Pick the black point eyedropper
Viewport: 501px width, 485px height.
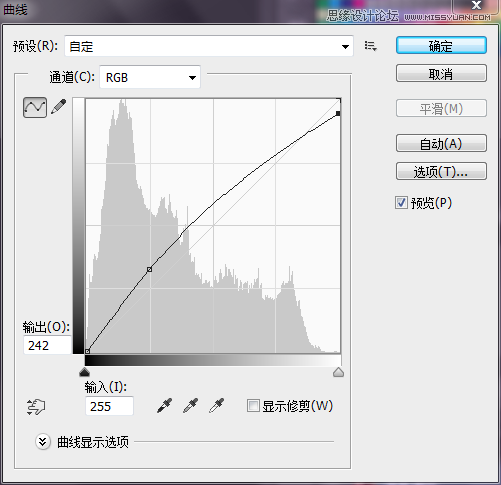coord(165,406)
